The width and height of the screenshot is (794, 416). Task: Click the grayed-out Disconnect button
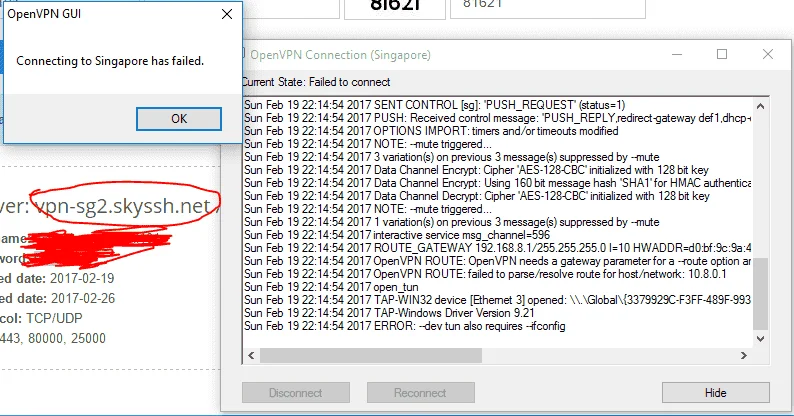296,393
